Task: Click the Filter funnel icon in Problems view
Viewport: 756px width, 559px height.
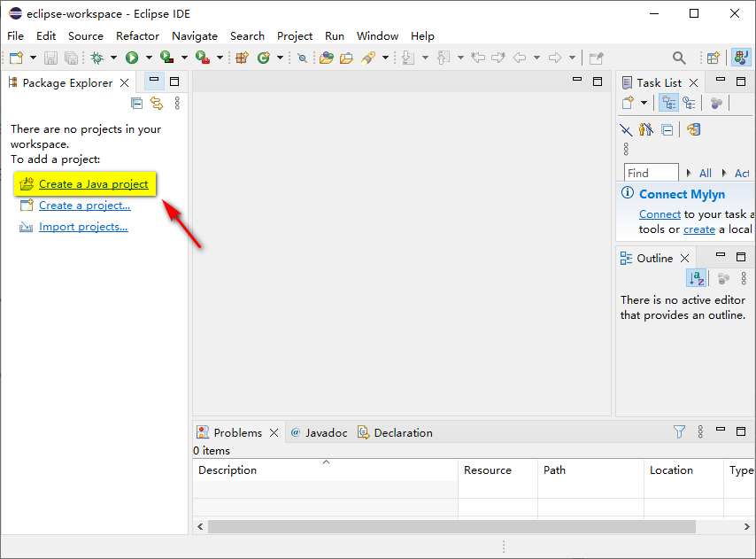Action: (x=679, y=432)
